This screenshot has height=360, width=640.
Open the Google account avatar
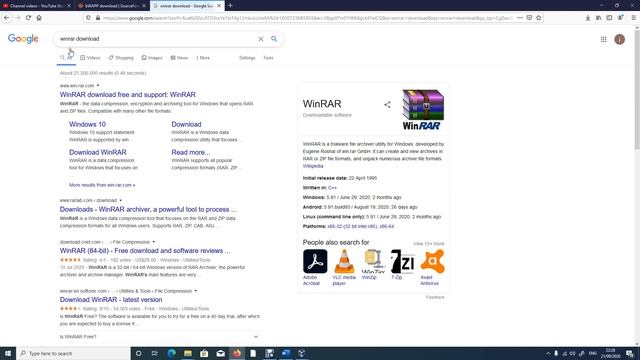[620, 39]
